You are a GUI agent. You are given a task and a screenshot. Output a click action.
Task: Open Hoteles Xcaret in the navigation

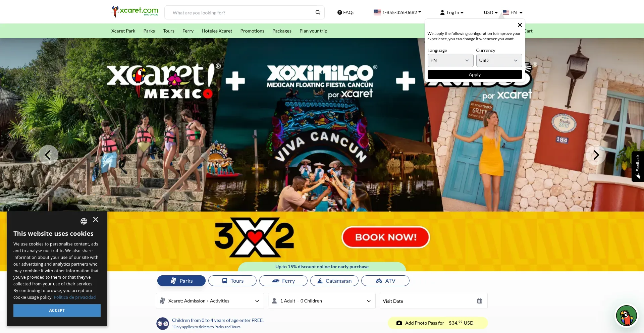click(x=217, y=31)
